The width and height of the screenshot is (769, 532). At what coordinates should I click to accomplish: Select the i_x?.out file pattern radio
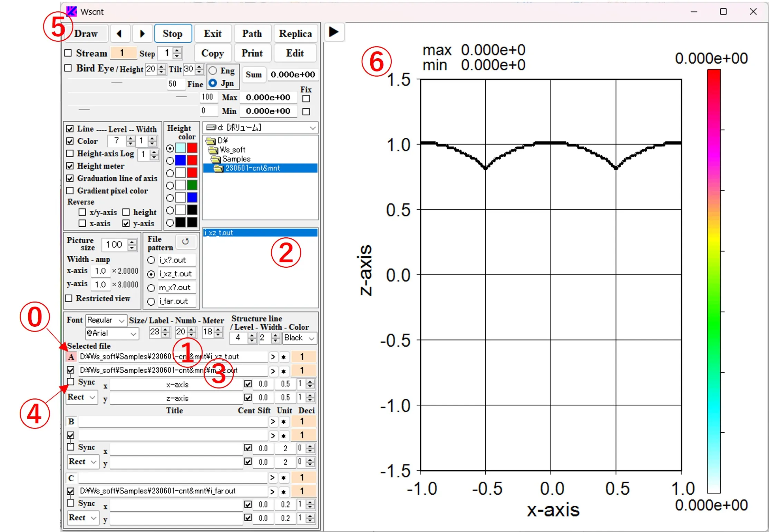coord(151,260)
